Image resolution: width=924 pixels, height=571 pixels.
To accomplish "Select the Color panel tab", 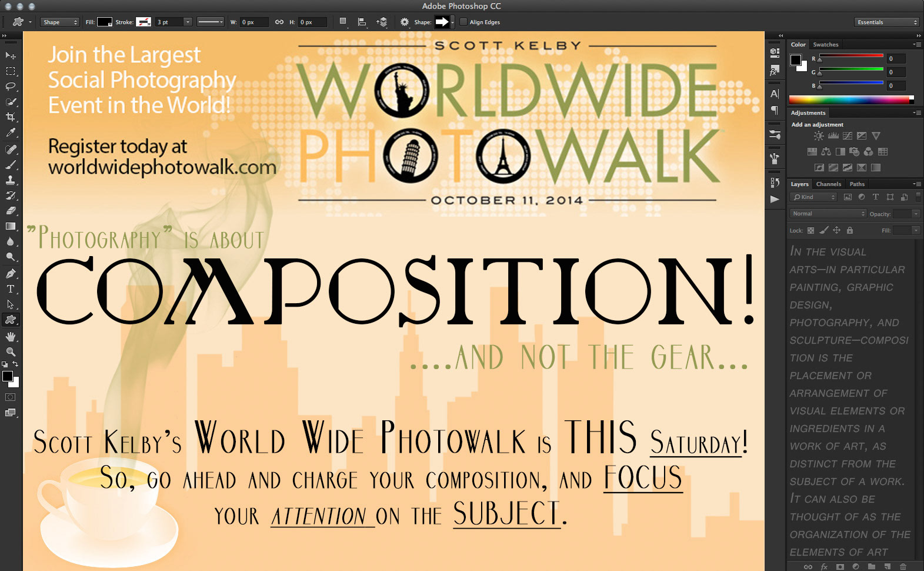I will pyautogui.click(x=798, y=45).
